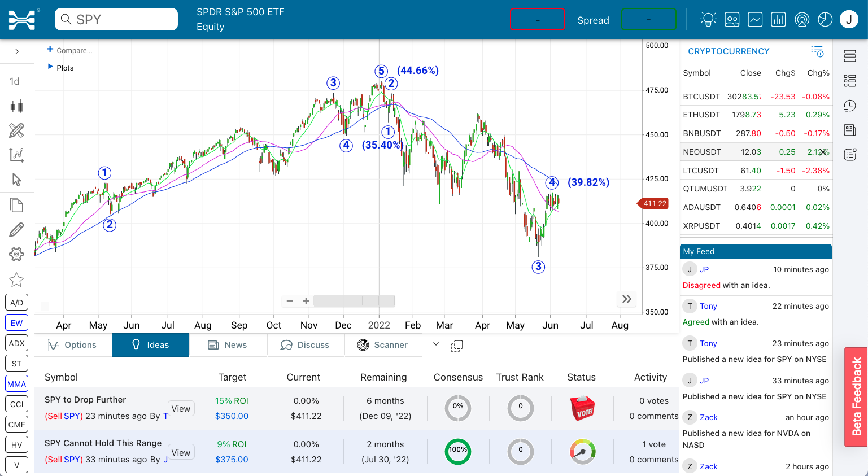
Task: Toggle the EW indicator button
Action: coord(16,323)
